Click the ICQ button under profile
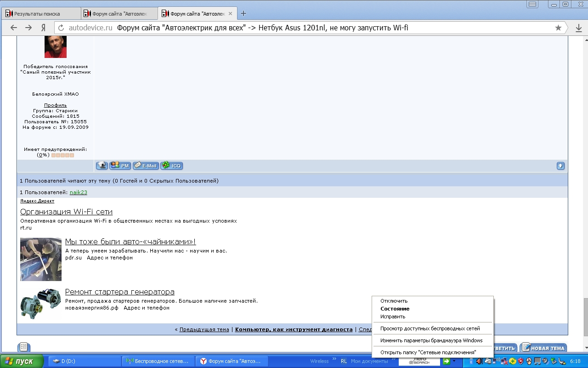Image resolution: width=588 pixels, height=368 pixels. 171,166
